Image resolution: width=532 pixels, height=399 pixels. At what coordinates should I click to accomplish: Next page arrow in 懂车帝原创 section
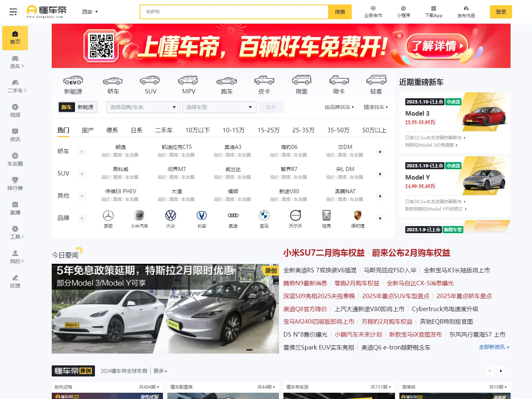pyautogui.click(x=501, y=371)
